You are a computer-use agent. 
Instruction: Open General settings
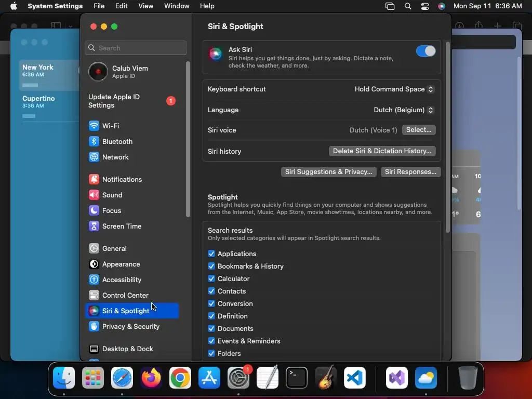[x=131, y=249]
